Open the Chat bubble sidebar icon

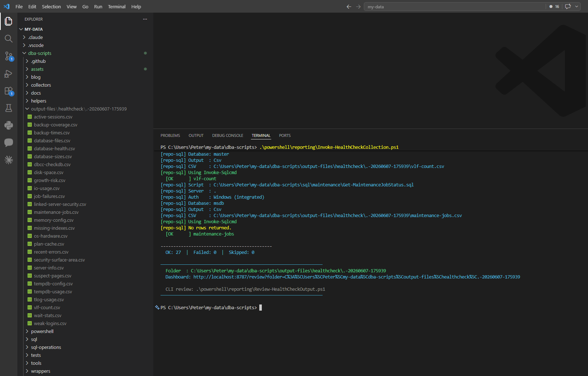[x=9, y=143]
